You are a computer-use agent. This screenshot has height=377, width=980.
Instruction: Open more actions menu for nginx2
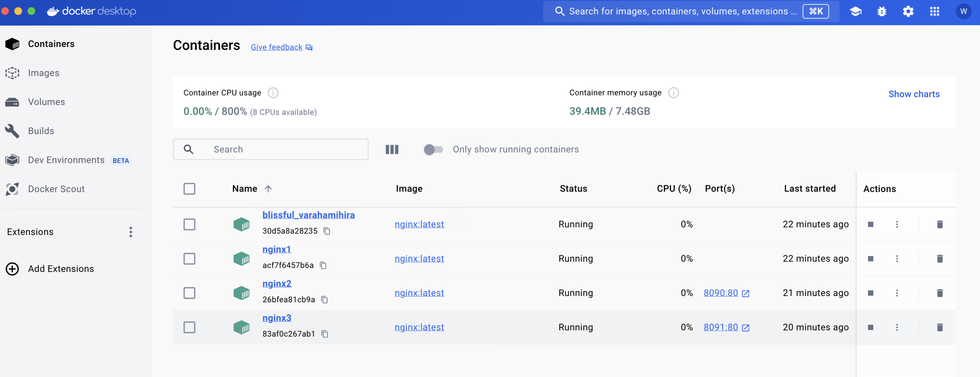coord(897,293)
